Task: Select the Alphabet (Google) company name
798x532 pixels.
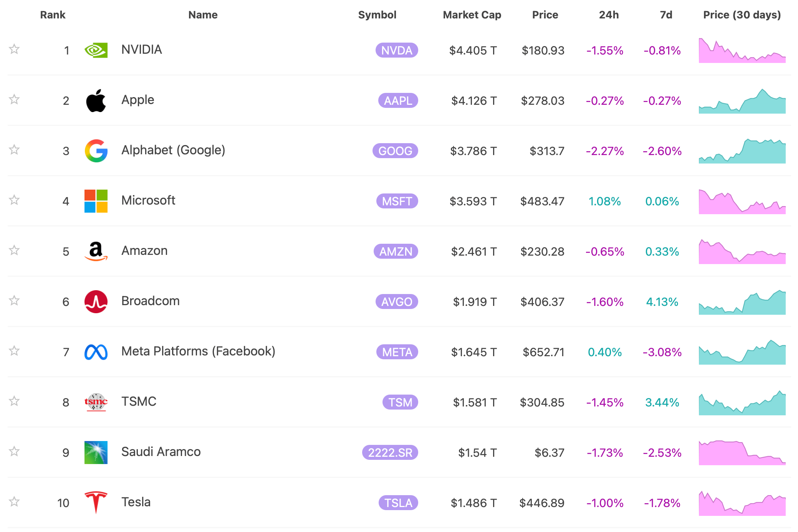Action: pos(173,150)
